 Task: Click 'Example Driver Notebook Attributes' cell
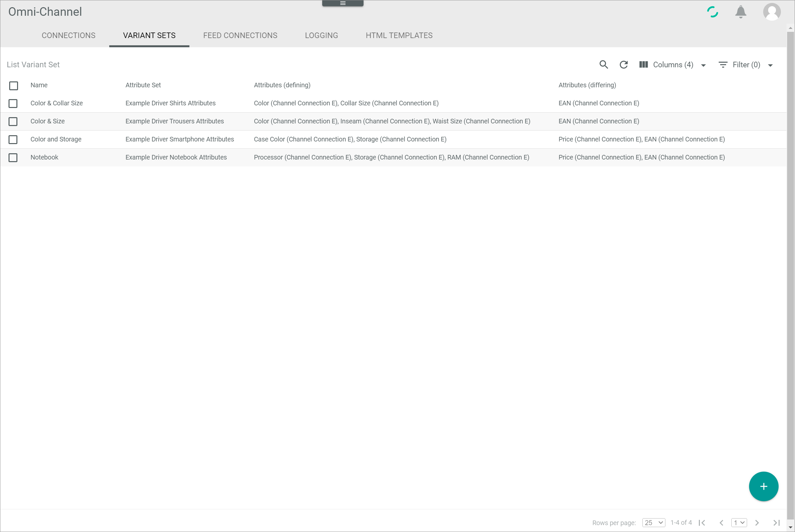point(176,158)
